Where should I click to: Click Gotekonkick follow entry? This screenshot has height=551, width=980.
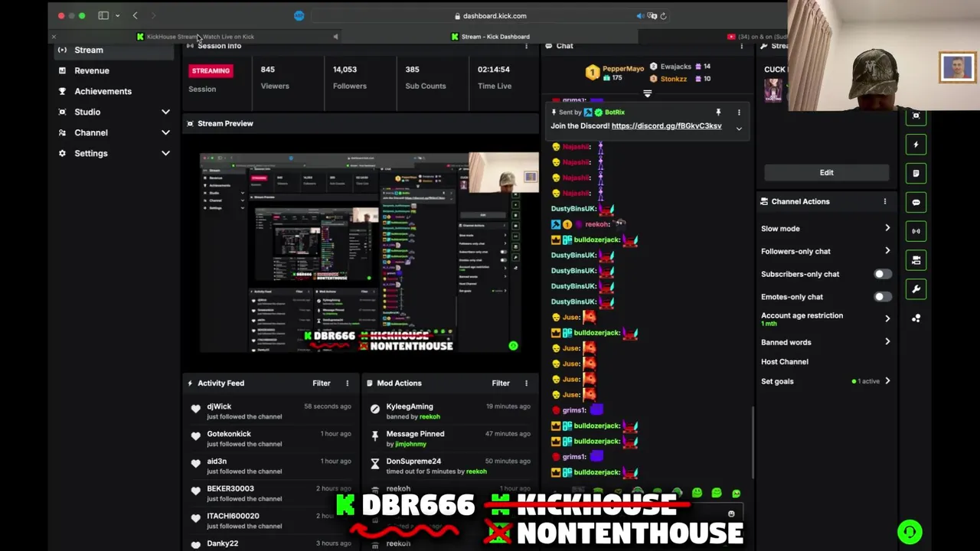[271, 439]
